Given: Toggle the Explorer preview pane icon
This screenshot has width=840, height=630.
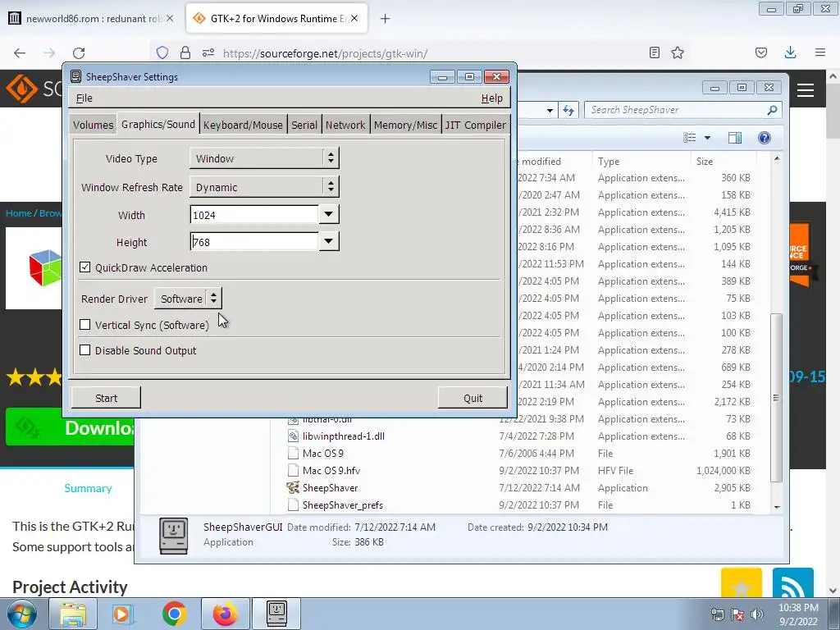Looking at the screenshot, I should coord(735,138).
